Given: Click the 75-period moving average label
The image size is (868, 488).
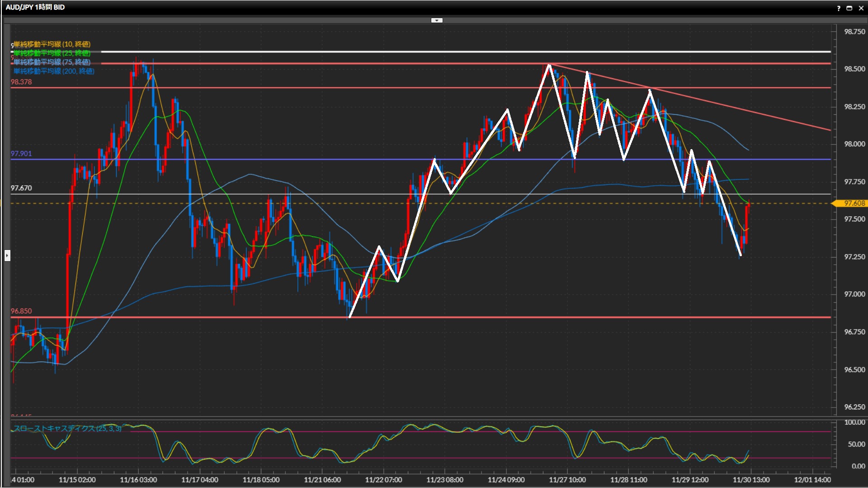Looking at the screenshot, I should click(x=52, y=62).
